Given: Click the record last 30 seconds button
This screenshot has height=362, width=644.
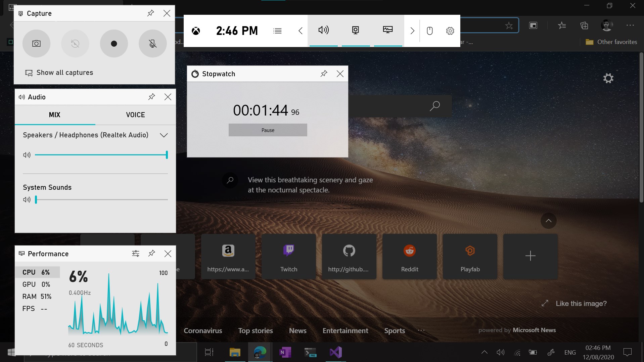Looking at the screenshot, I should coord(75,44).
